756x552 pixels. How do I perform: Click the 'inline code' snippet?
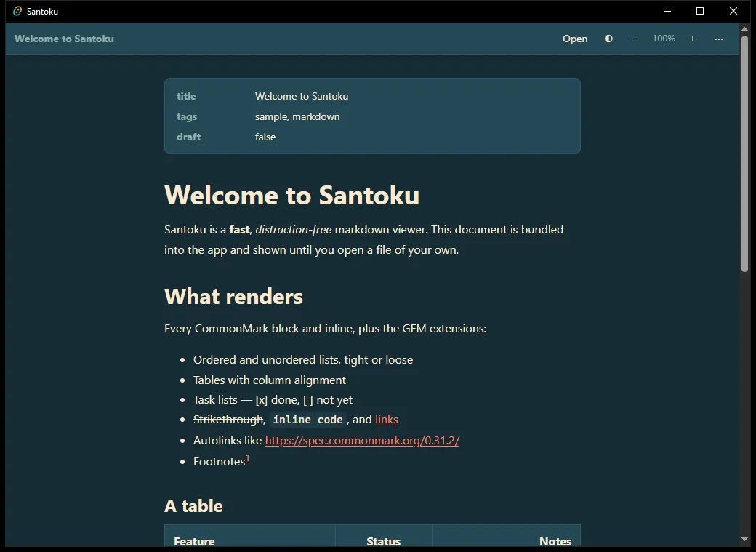307,420
